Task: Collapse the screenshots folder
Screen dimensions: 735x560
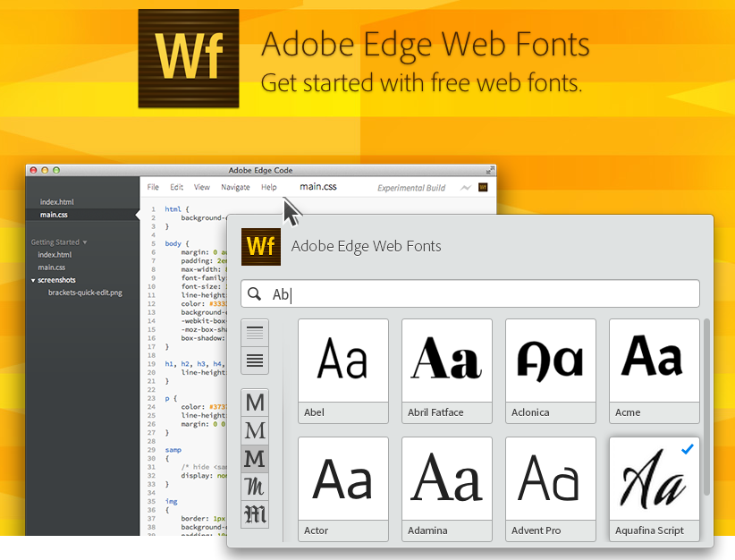Action: [x=33, y=280]
